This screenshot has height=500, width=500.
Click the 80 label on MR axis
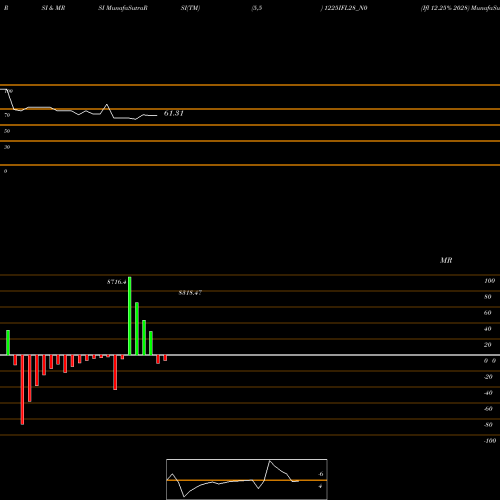[488, 297]
